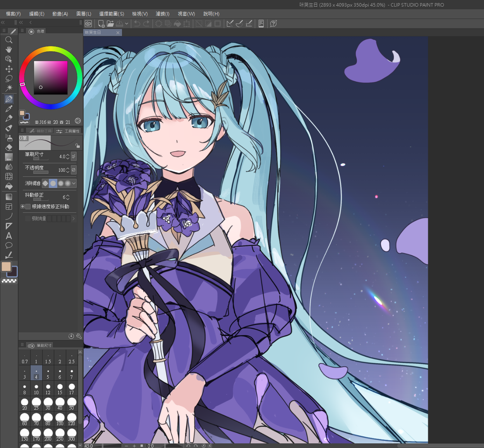Open the tool palette hamburger menu
This screenshot has height=448, width=484.
[x=4, y=31]
